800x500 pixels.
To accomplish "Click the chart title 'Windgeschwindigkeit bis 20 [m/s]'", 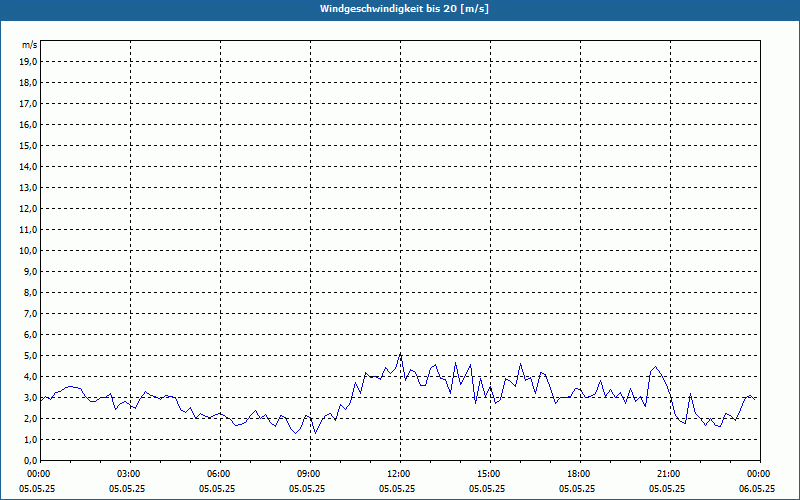I will pos(404,9).
